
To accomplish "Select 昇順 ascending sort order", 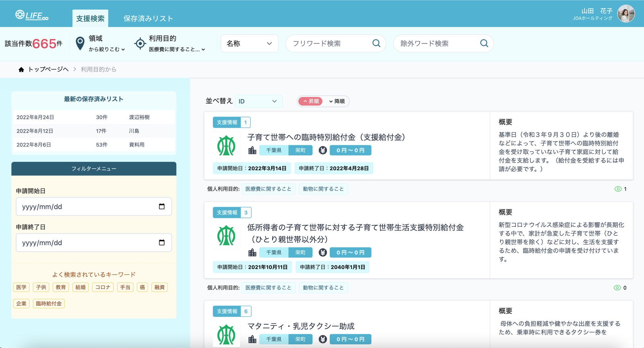I will pyautogui.click(x=310, y=101).
